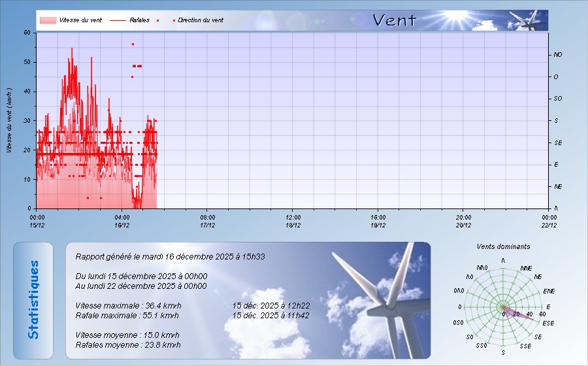Viewport: 588px width, 366px height.
Task: Select the 12:00 18/12 time axis label
Action: [x=293, y=221]
